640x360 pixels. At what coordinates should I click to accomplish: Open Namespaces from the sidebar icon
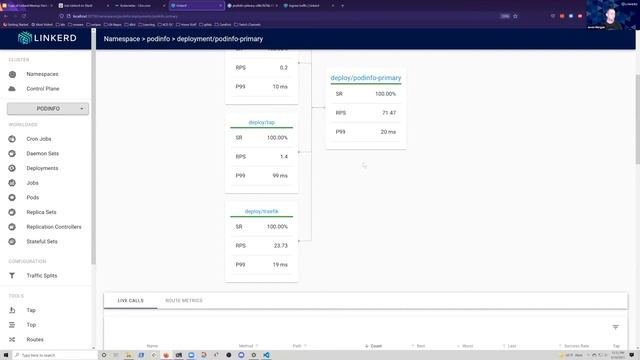(12, 74)
